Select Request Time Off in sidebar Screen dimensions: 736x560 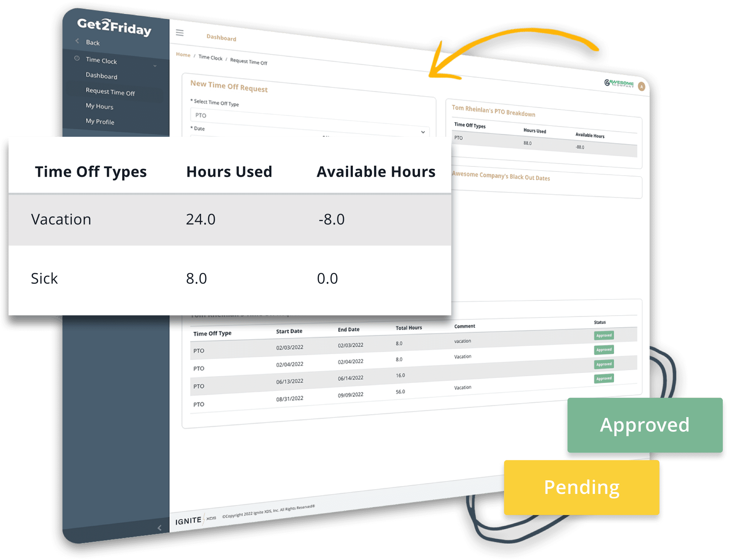click(110, 92)
